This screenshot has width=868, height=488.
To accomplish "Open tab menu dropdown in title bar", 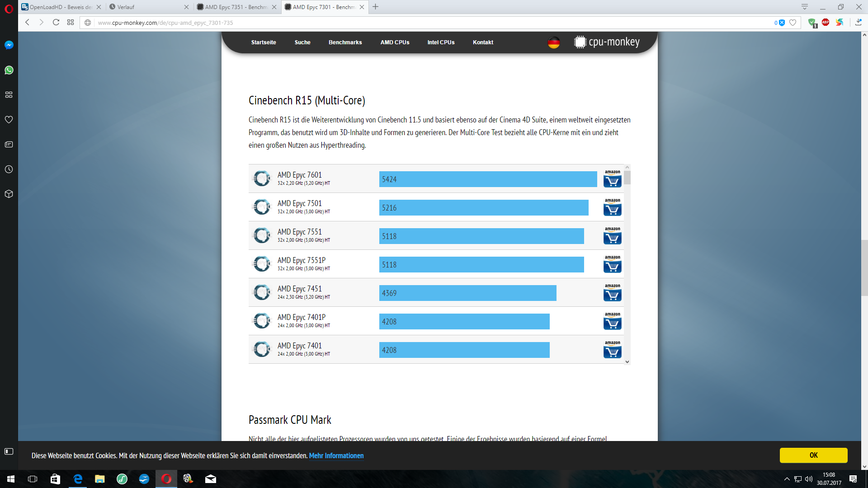I will click(805, 7).
